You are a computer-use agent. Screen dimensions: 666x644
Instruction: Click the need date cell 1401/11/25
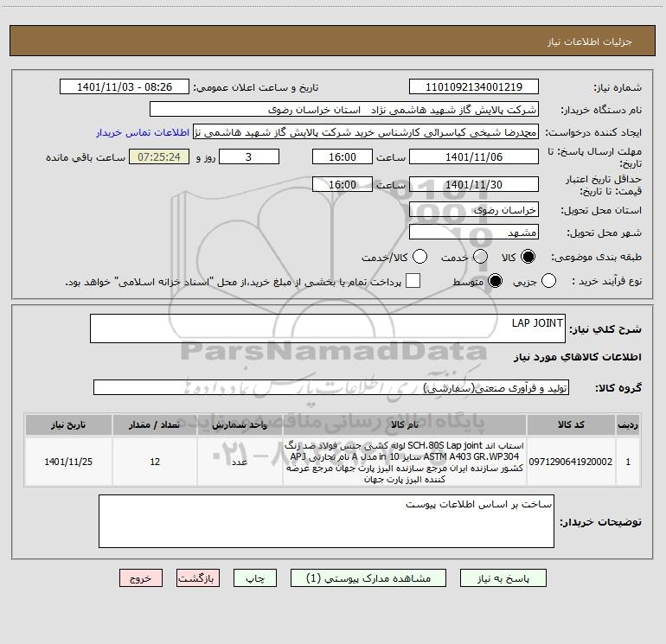(68, 462)
